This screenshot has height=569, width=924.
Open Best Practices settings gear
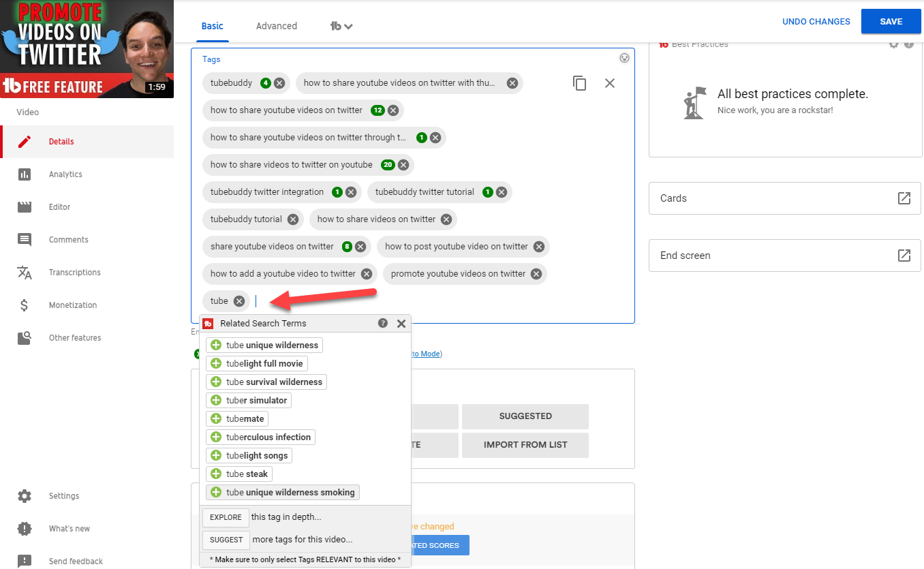point(894,44)
